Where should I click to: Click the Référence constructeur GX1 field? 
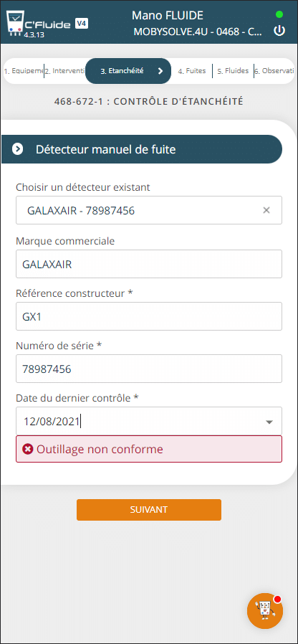(149, 316)
